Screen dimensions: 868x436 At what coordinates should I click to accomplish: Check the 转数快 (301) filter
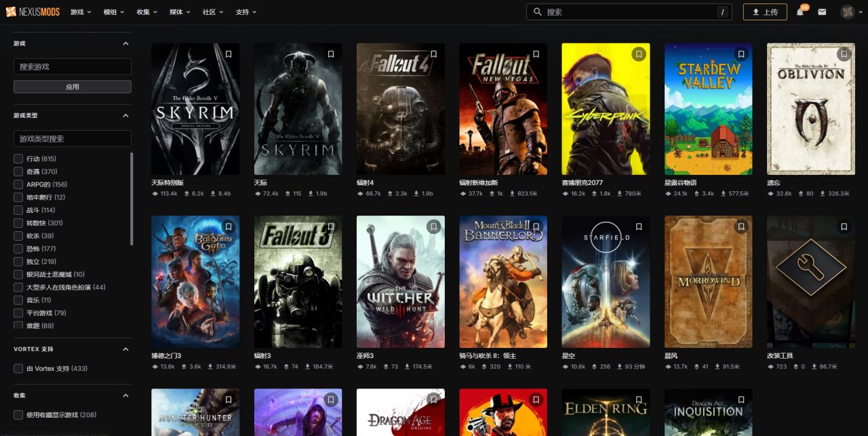tap(18, 223)
